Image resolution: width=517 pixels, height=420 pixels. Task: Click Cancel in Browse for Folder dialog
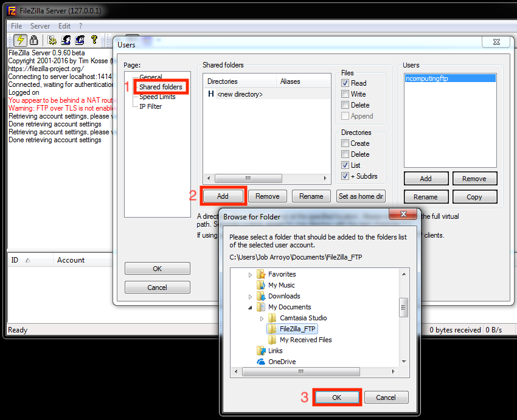pos(386,398)
